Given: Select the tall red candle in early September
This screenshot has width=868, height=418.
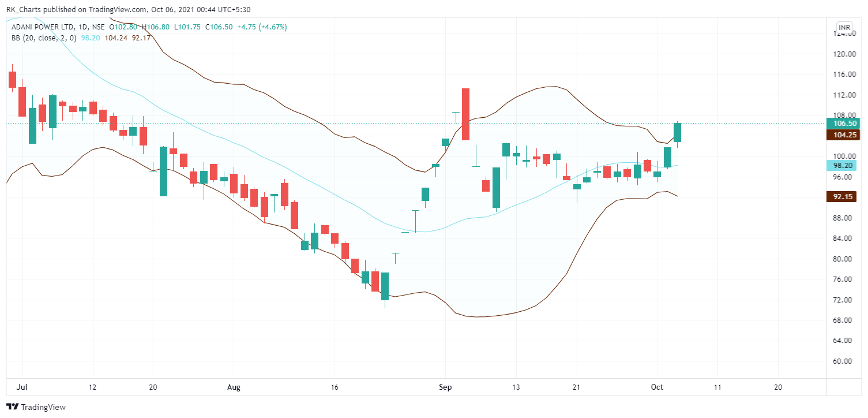Looking at the screenshot, I should [465, 114].
